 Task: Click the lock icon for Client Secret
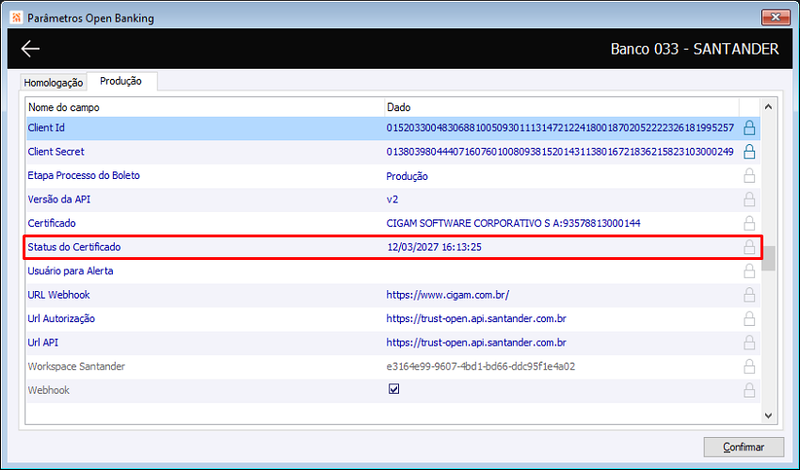click(749, 152)
